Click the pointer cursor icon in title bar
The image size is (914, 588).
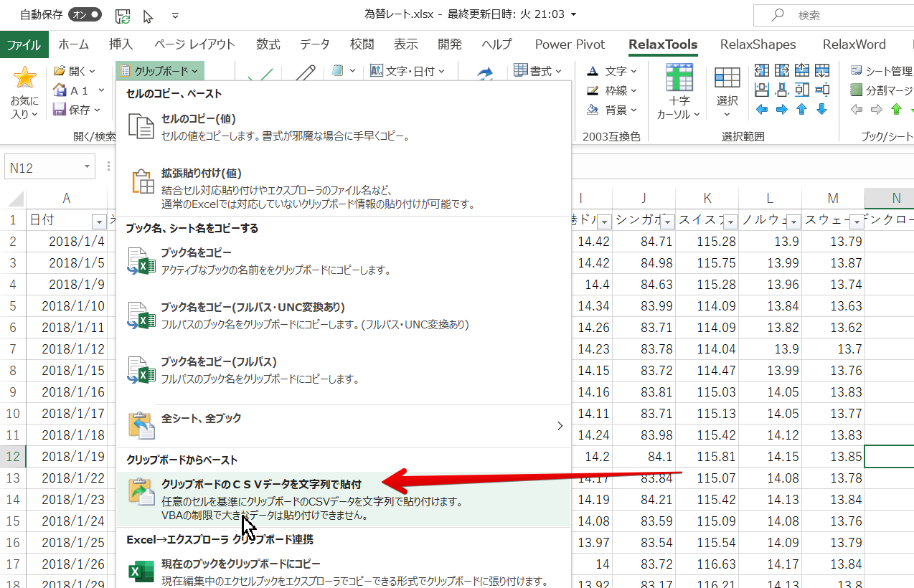(x=149, y=15)
